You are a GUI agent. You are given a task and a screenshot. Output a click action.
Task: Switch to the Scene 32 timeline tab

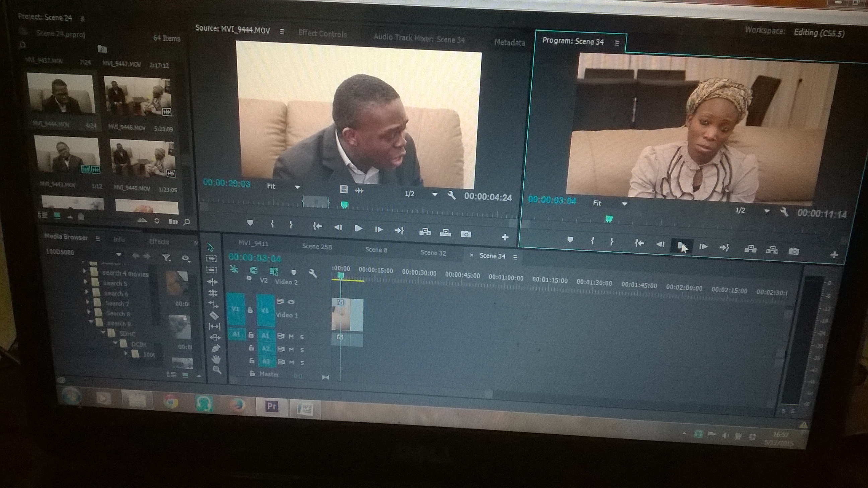pyautogui.click(x=433, y=253)
